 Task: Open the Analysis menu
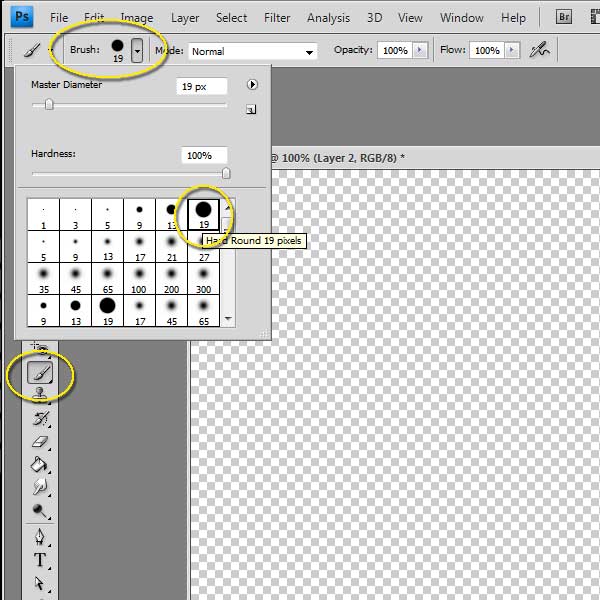328,18
